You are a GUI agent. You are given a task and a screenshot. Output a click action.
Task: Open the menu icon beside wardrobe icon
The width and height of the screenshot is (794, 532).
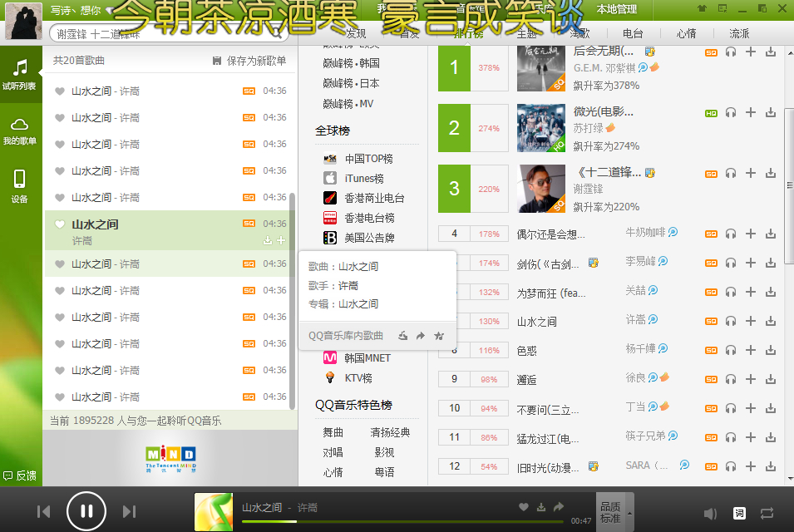722,8
